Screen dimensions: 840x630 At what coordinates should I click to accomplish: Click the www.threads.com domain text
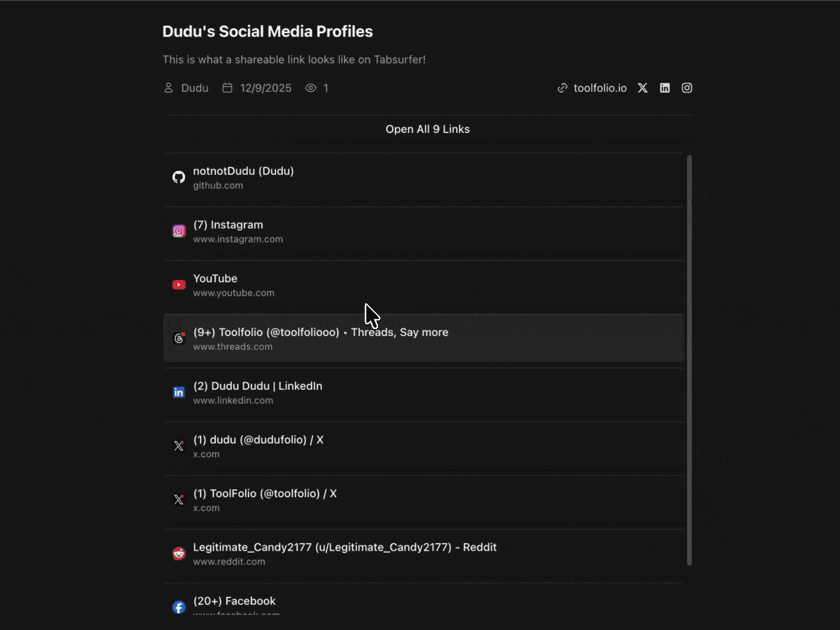[x=233, y=346]
